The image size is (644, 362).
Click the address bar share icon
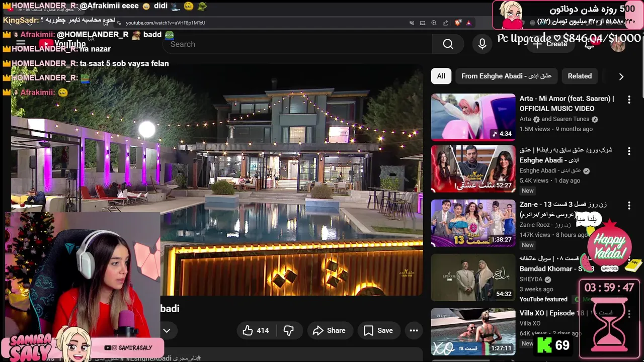pos(445,23)
